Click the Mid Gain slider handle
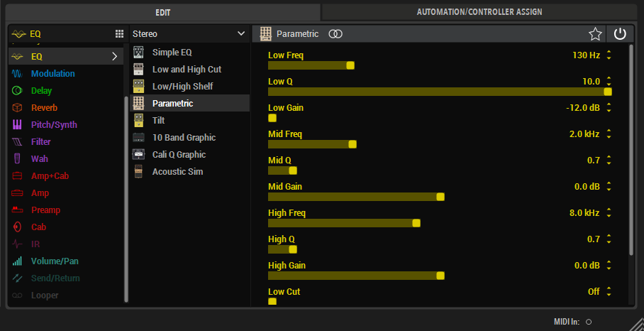Viewport: 644px width, 331px height. coord(440,197)
